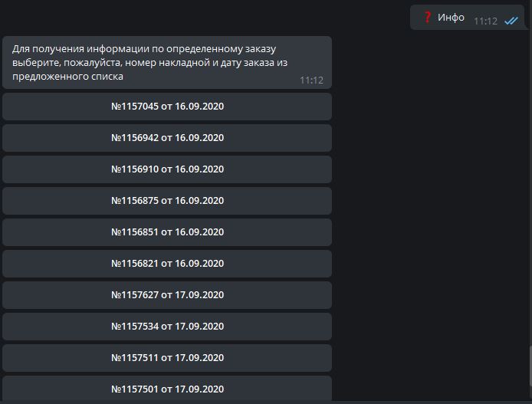Select invoice №1157627 от 17.09.2020
Image resolution: width=532 pixels, height=404 pixels.
(167, 295)
